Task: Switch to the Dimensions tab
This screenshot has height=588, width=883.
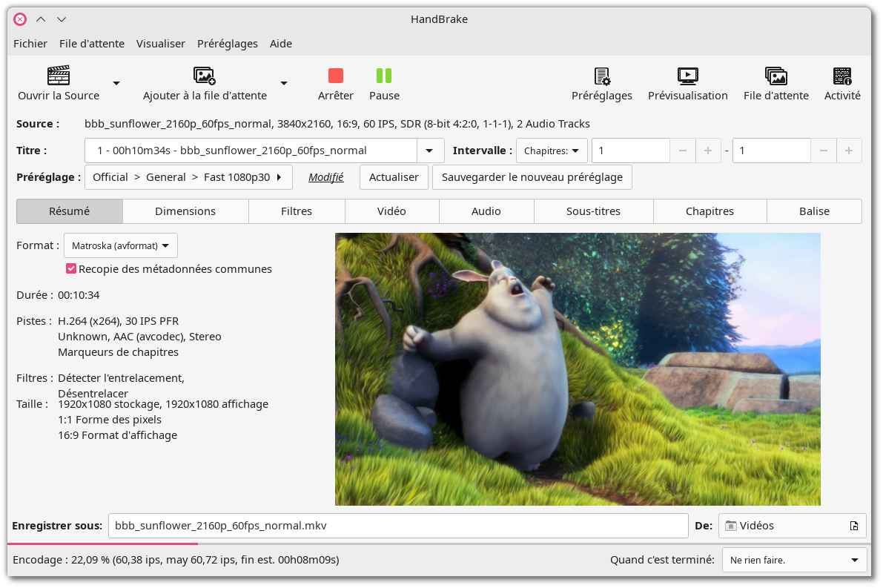Action: pos(185,211)
